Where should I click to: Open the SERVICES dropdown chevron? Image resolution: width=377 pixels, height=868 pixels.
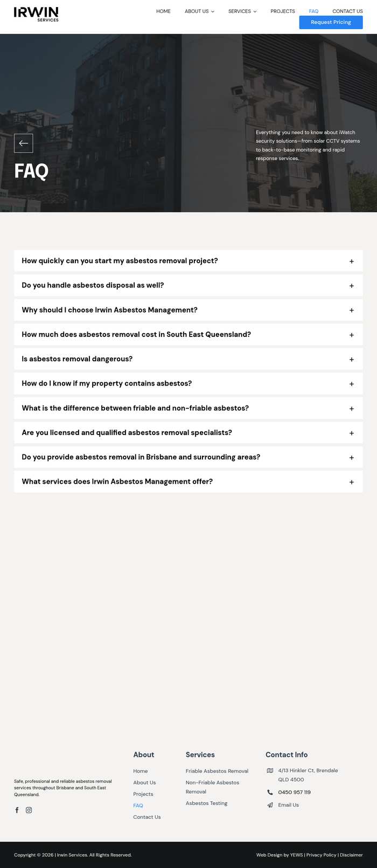255,11
